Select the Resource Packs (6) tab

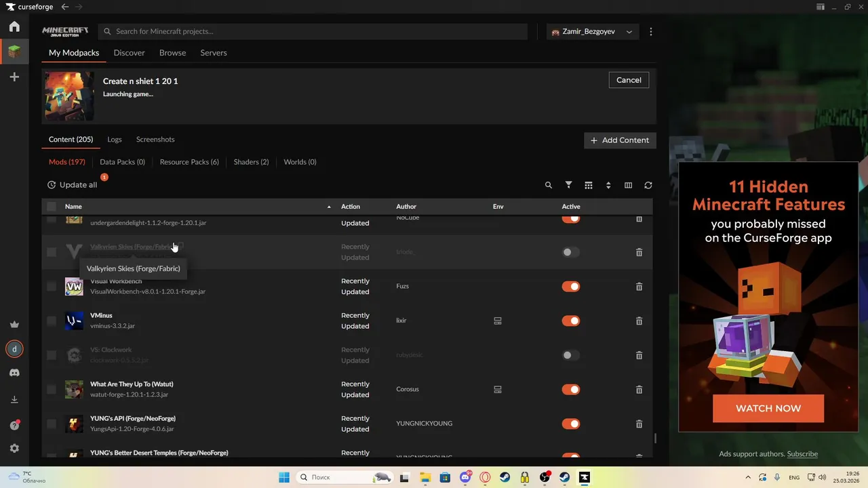[189, 162]
